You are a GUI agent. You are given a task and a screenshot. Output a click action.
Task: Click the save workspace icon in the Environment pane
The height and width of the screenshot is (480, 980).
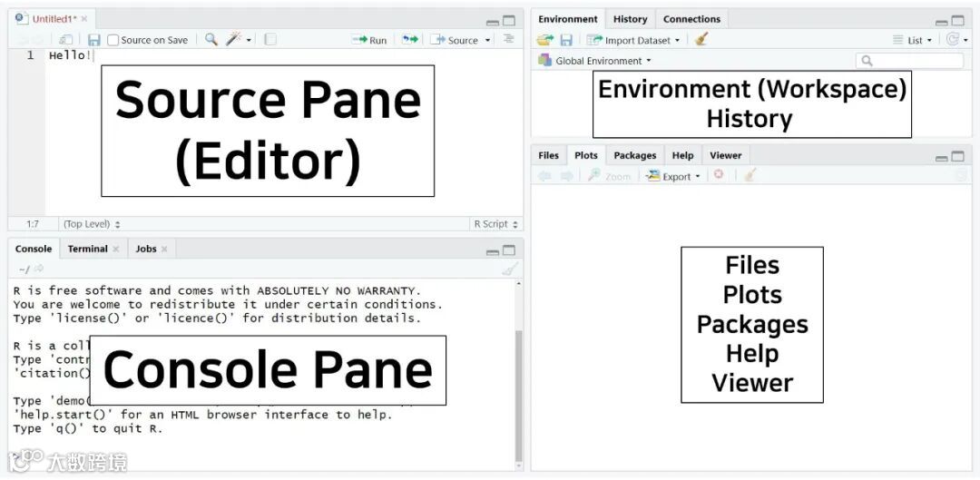pyautogui.click(x=566, y=40)
